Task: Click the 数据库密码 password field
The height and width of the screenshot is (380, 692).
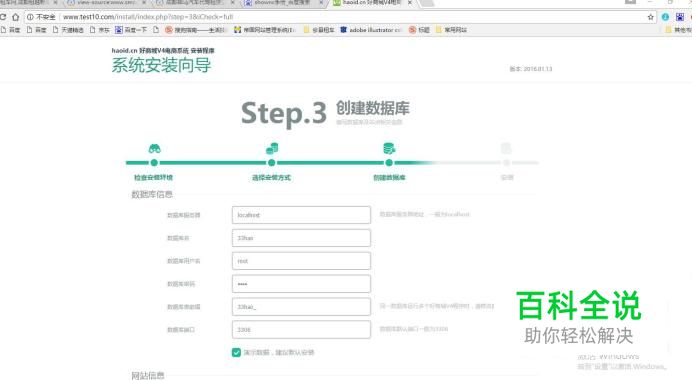Action: click(301, 284)
